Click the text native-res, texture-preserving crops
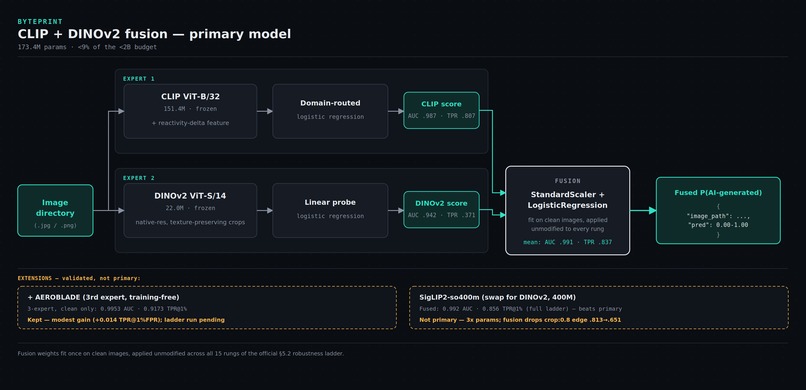Viewport: 806px width, 390px height. (x=190, y=222)
